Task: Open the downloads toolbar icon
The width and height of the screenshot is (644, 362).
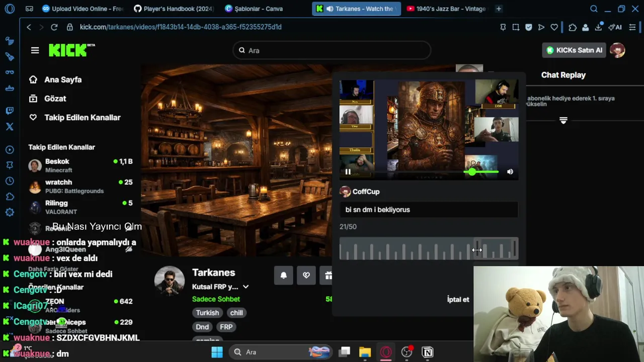Action: click(x=599, y=27)
